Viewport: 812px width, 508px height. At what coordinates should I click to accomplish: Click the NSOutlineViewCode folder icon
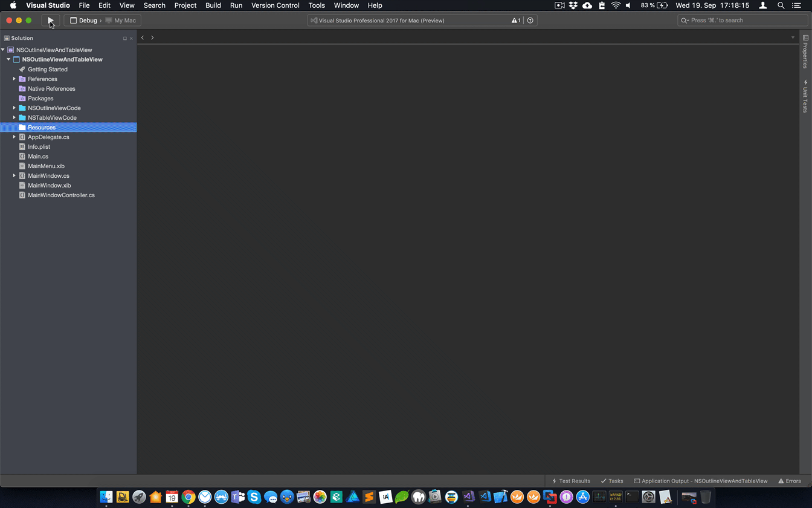coord(22,108)
